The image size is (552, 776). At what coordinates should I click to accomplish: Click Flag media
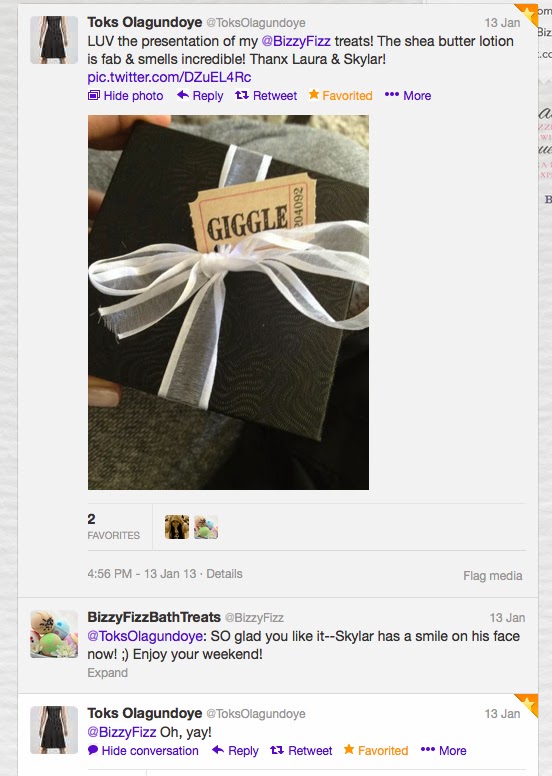coord(493,576)
